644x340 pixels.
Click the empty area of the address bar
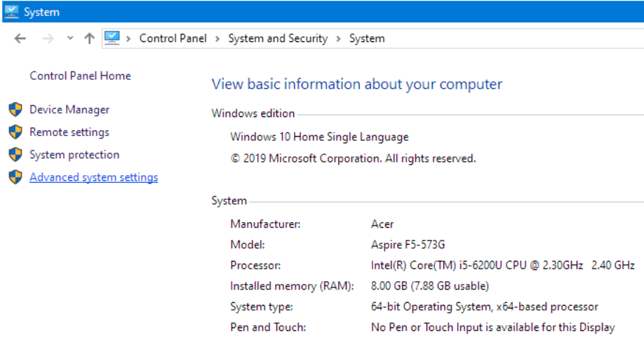click(512, 39)
